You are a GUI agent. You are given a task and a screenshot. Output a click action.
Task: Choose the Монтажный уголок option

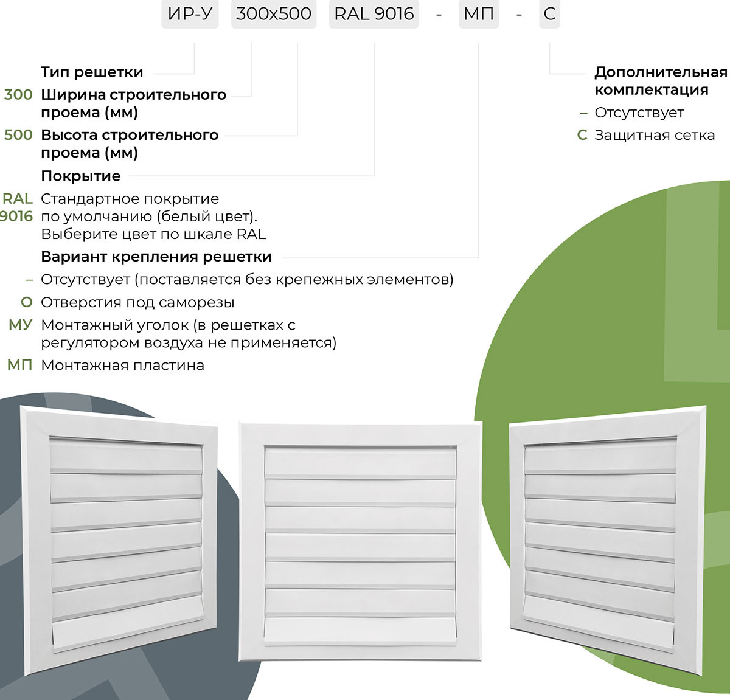pyautogui.click(x=168, y=325)
